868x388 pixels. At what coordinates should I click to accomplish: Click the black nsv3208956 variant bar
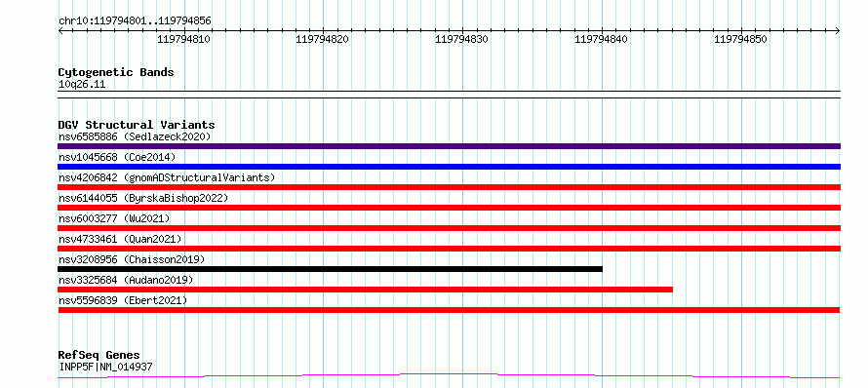330,269
